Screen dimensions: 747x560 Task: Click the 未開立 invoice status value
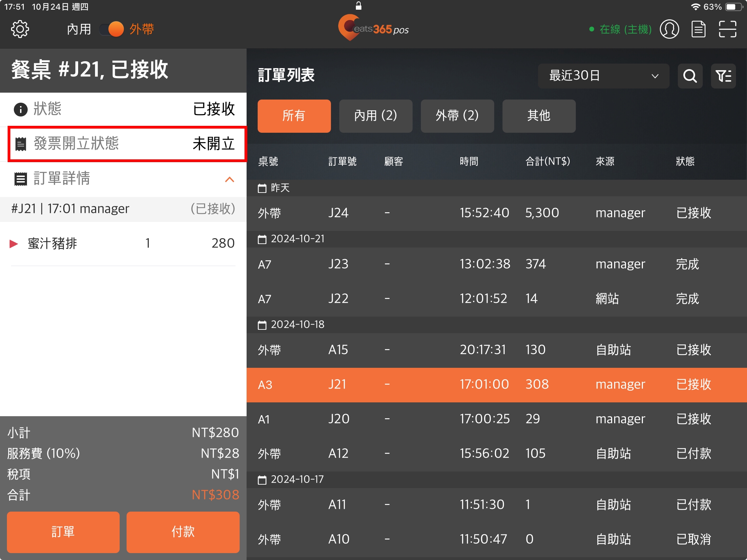(214, 144)
